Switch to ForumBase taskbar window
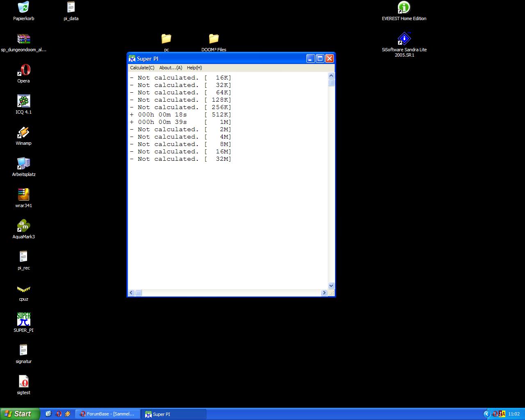Screen dimensions: 525x420 click(x=107, y=414)
